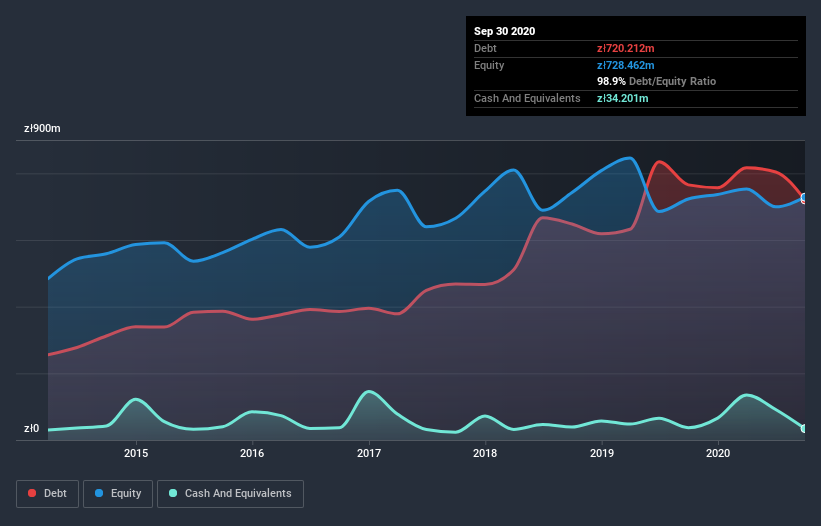Select the 2019 x-axis label
Screen dimensions: 821x526
click(602, 453)
